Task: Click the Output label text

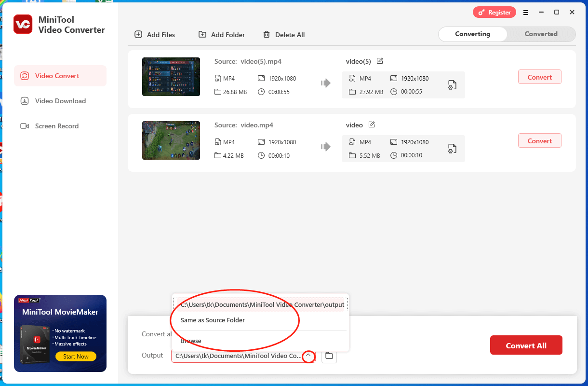Action: [x=152, y=356]
